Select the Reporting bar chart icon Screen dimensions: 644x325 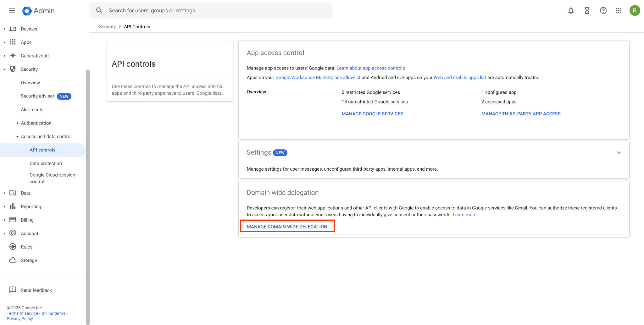pos(13,206)
